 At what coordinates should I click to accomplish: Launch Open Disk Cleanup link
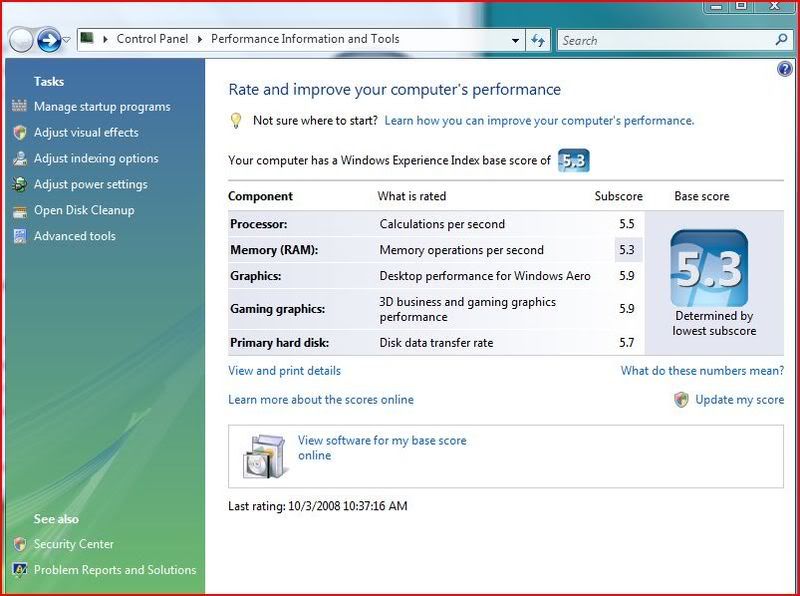[x=84, y=210]
